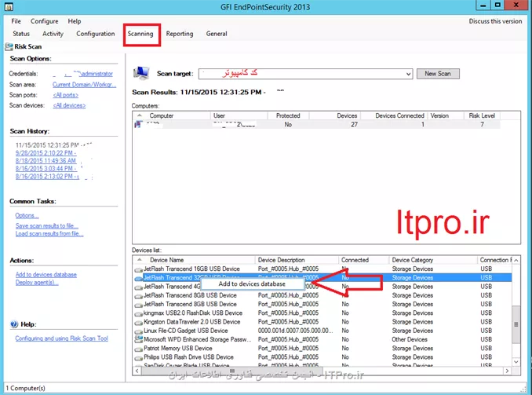Open the Scan target dropdown
This screenshot has height=395, width=532.
(409, 74)
